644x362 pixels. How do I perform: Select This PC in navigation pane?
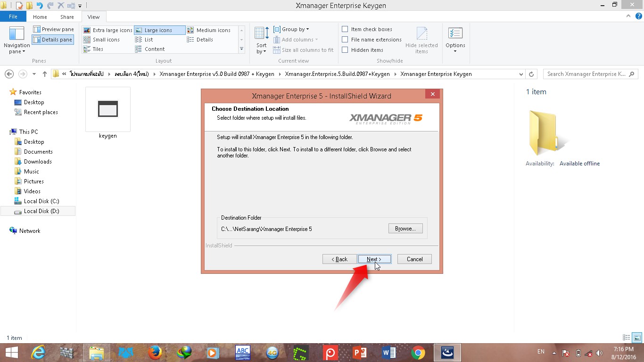[x=28, y=132]
